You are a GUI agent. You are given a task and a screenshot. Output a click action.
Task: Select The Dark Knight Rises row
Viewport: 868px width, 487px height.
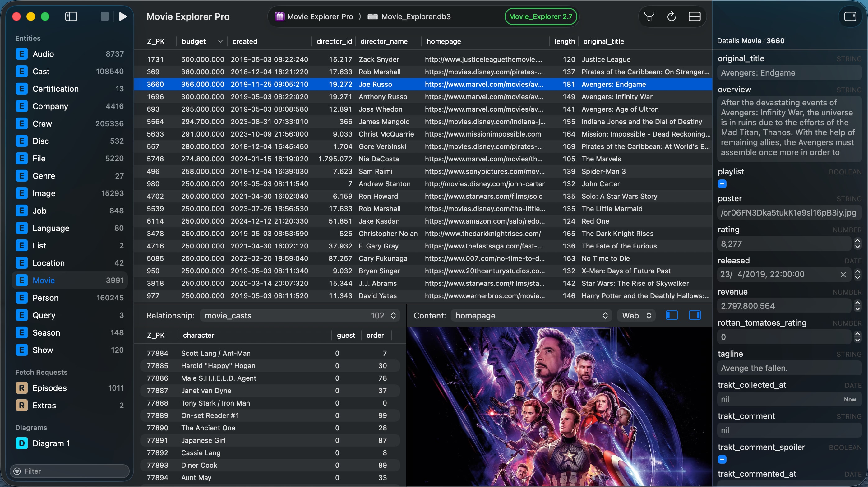pyautogui.click(x=423, y=234)
